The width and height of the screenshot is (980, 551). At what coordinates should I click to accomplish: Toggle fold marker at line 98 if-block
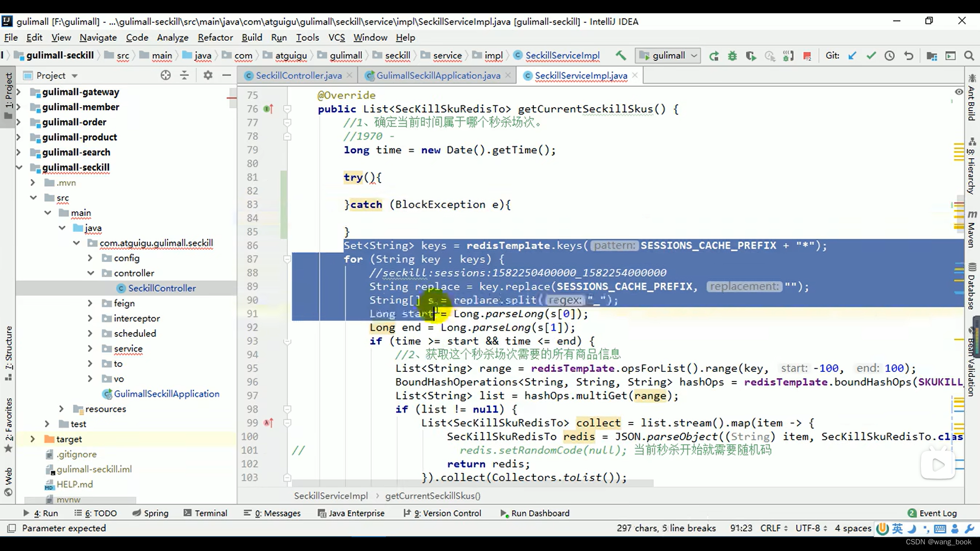[287, 409]
